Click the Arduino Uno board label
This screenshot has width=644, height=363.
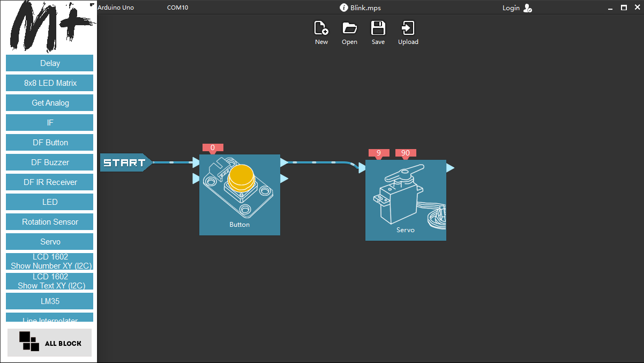tap(116, 8)
